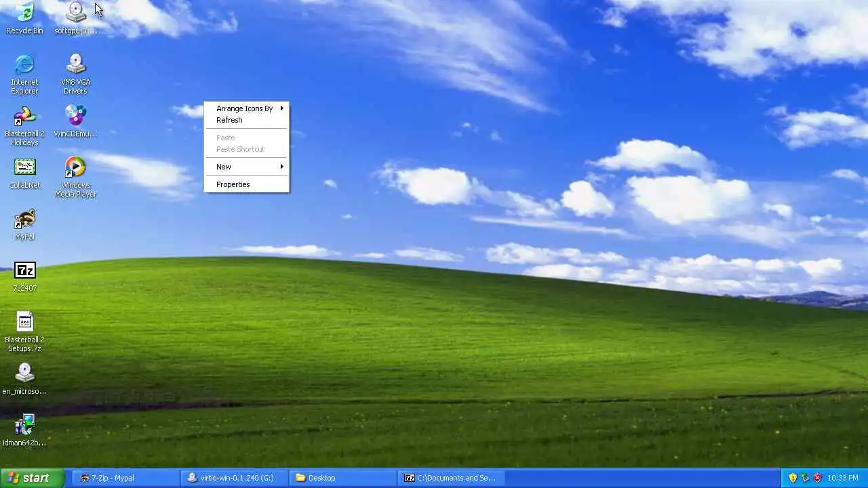The width and height of the screenshot is (868, 488).
Task: Switch to 7-Zip - Mypal taskbar button
Action: pyautogui.click(x=125, y=478)
